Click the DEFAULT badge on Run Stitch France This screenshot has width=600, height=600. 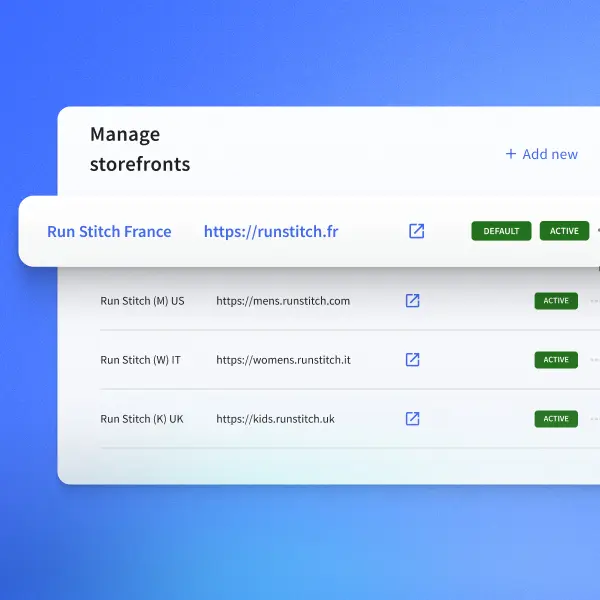[x=501, y=231]
